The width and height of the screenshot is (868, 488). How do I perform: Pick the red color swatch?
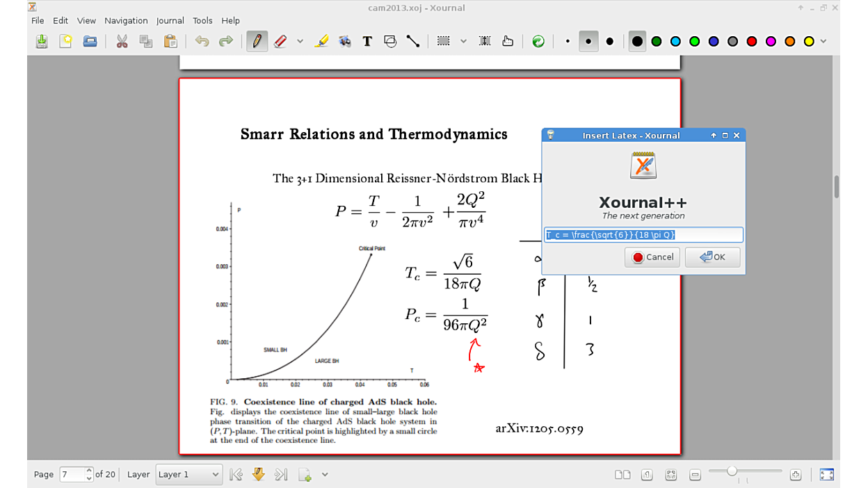coord(752,42)
